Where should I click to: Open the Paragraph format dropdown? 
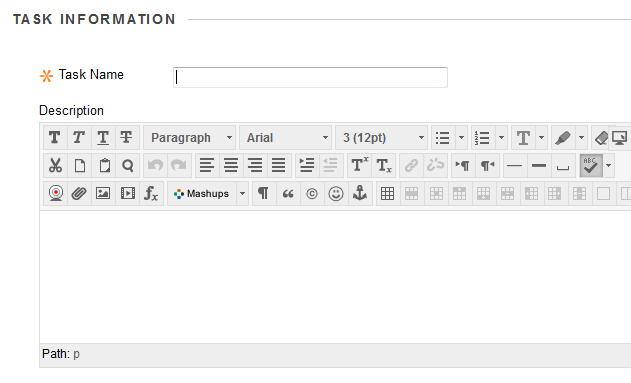(190, 138)
